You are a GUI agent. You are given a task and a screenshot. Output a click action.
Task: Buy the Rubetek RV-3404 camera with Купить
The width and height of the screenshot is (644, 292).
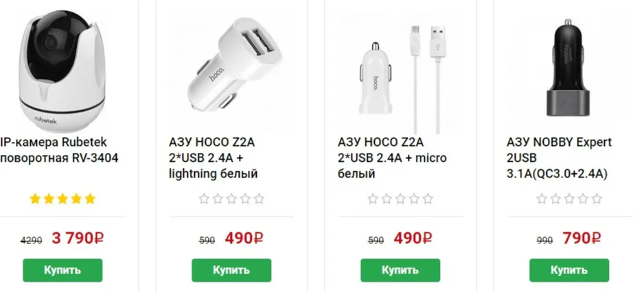(62, 270)
